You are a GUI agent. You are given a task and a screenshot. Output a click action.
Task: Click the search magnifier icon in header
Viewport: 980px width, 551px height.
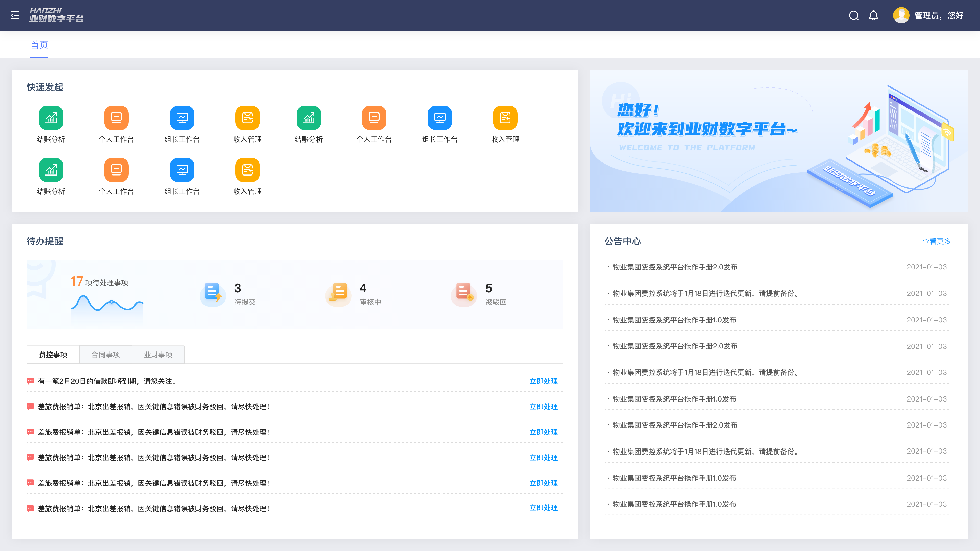854,15
